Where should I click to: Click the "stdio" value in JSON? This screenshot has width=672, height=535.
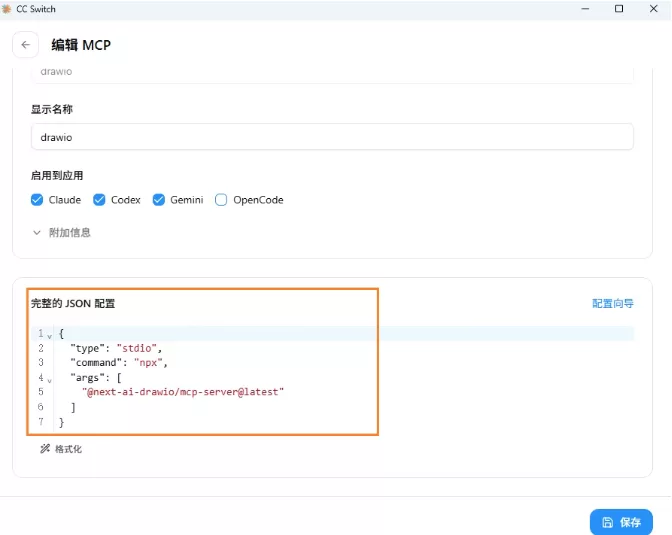point(137,348)
